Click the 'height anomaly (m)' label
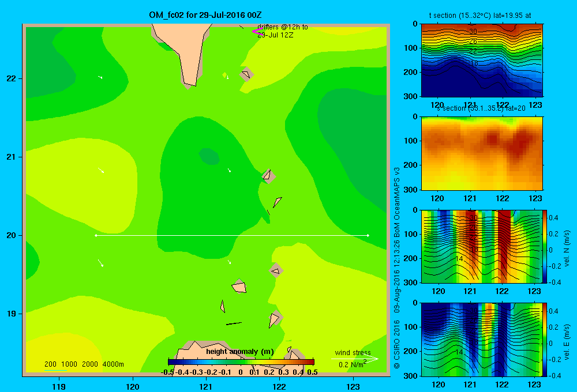The height and width of the screenshot is (392, 577). [x=240, y=352]
